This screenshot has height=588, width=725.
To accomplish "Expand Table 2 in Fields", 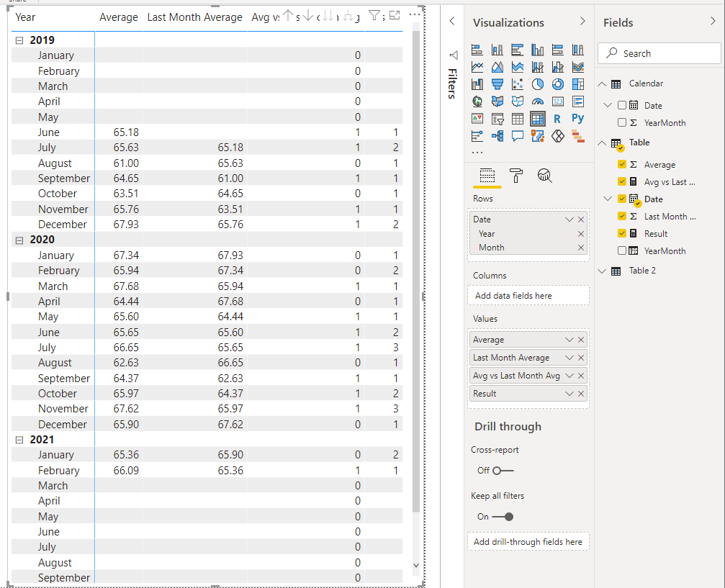I will (x=602, y=271).
